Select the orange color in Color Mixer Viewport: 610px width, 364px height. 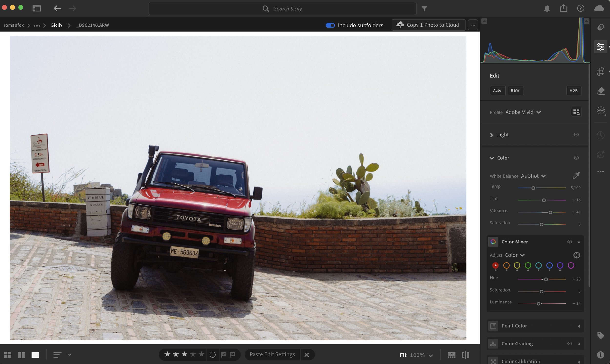tap(506, 265)
